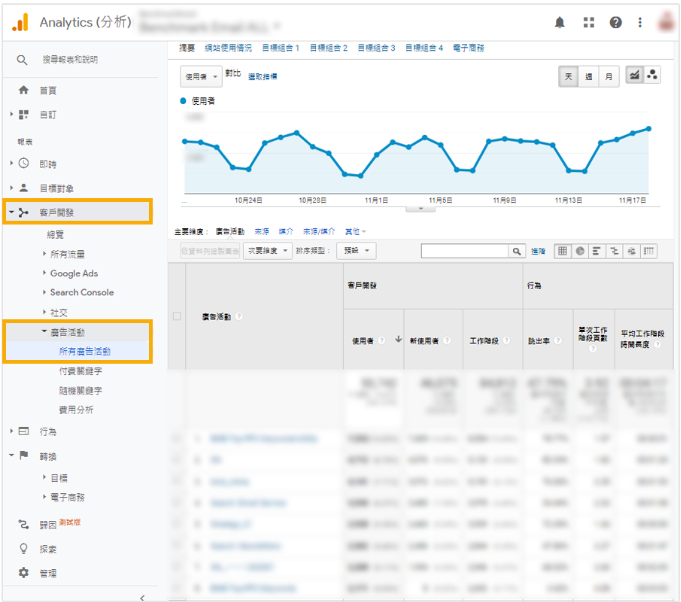Open the 次要維度 dropdown

pyautogui.click(x=269, y=251)
